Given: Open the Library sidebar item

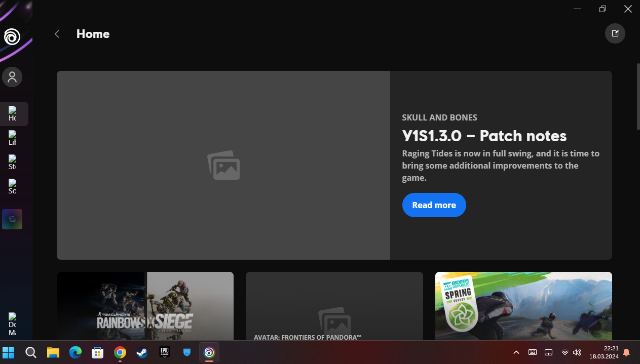Looking at the screenshot, I should 12,138.
